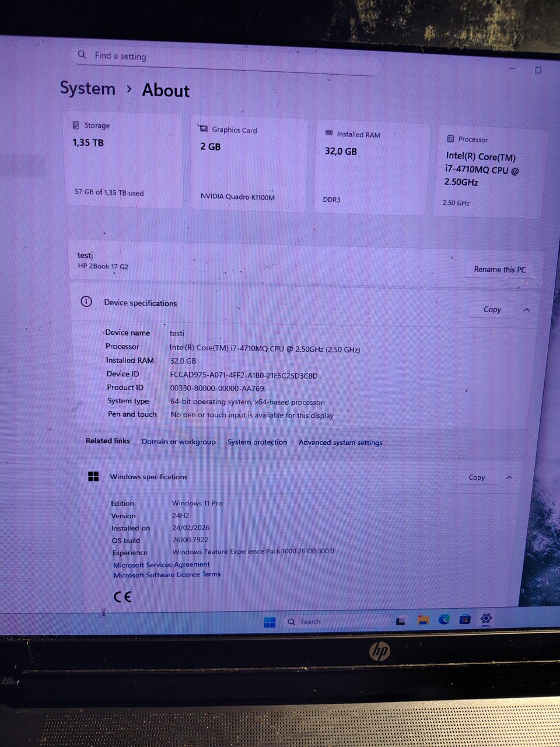Open Domain or workgroup link
The width and height of the screenshot is (560, 747).
pyautogui.click(x=178, y=442)
